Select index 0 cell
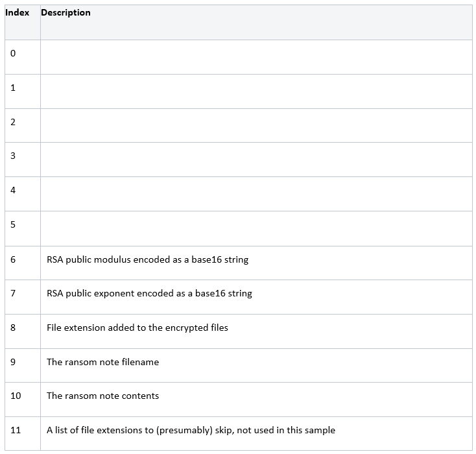Screen dimensions: 476x454 [23, 57]
